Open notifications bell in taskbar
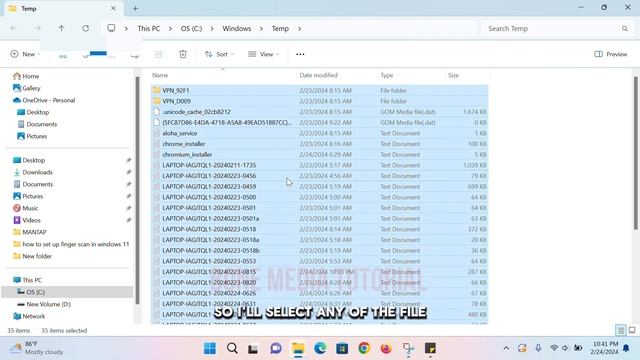This screenshot has width=640, height=360. (x=626, y=348)
